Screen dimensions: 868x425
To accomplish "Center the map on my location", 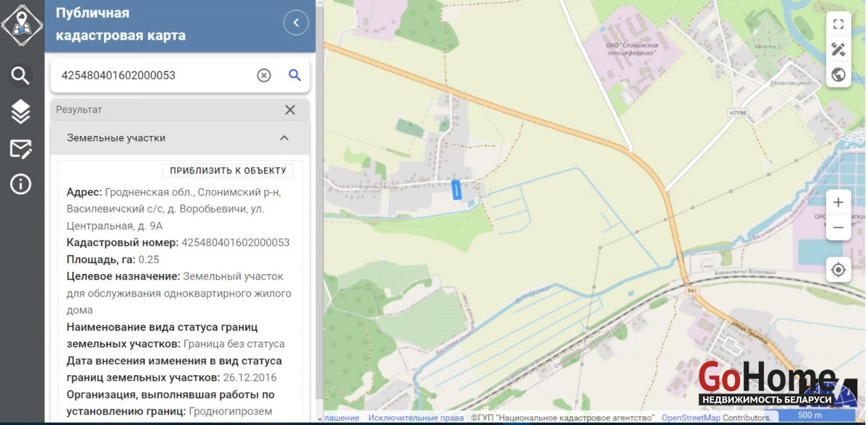I will 838,270.
